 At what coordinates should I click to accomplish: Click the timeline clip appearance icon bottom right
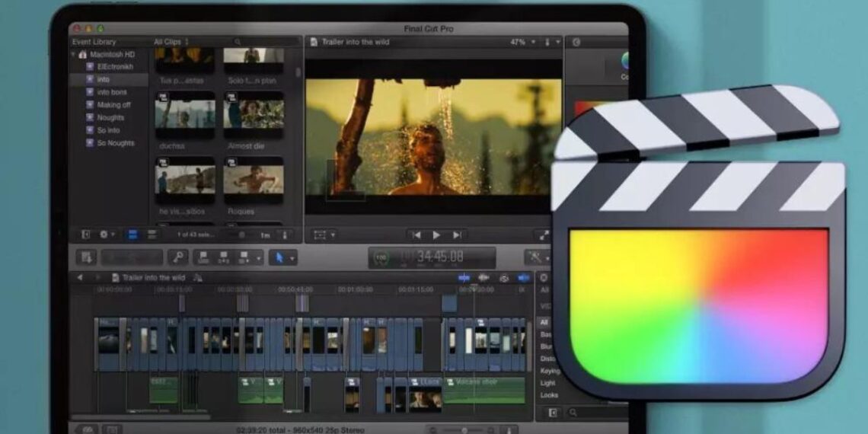click(x=508, y=430)
